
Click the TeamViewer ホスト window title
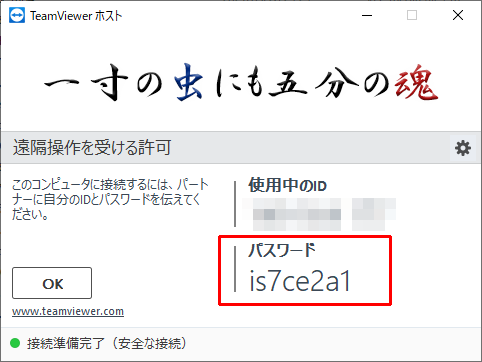76,16
